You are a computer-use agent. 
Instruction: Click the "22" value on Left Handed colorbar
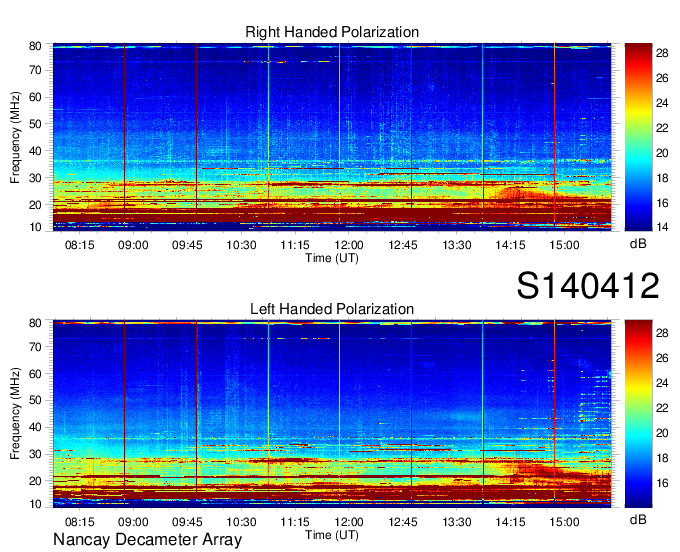click(x=662, y=408)
